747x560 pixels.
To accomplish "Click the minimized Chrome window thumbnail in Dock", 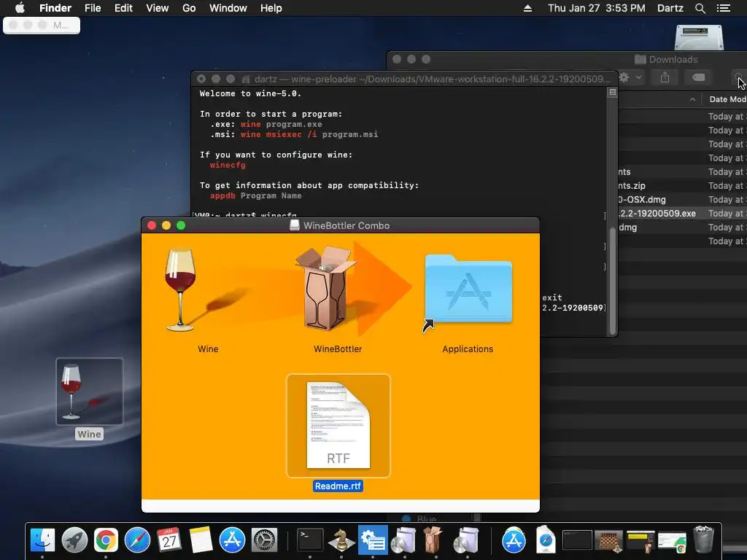I will click(672, 542).
